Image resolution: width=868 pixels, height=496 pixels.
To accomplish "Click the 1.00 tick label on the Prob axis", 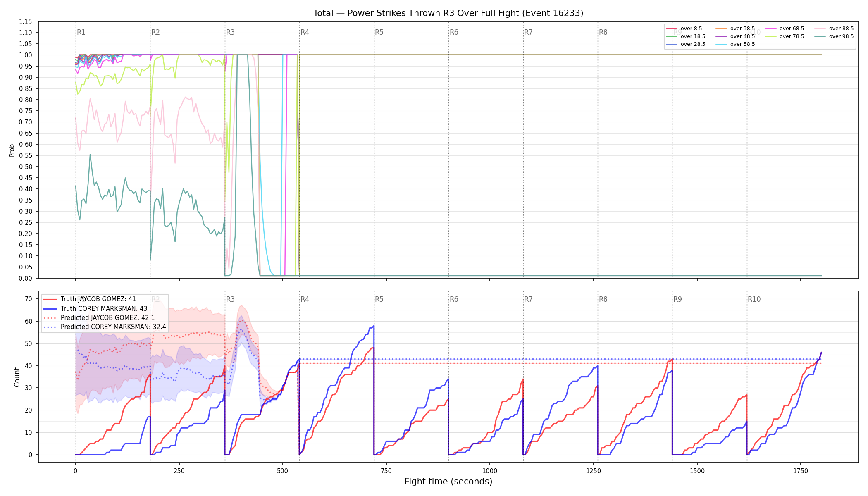I will click(26, 55).
